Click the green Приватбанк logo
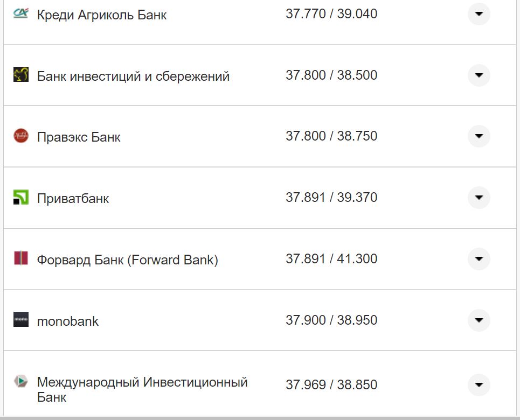520x420 pixels. [20, 198]
